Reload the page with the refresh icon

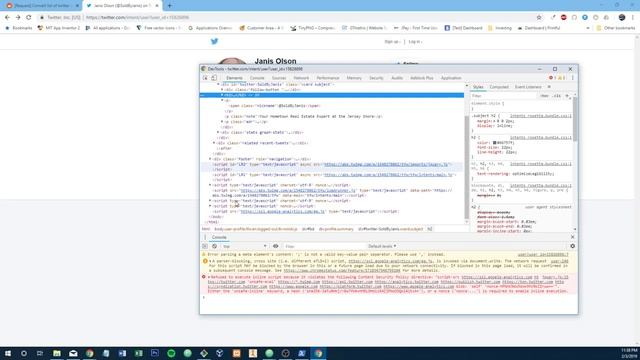coord(29,18)
